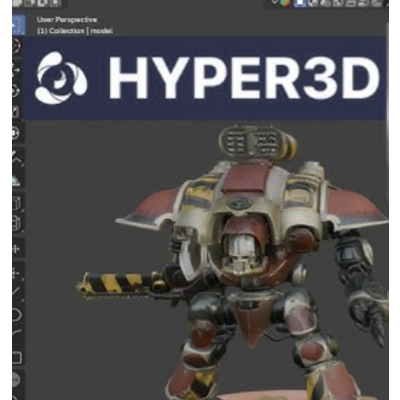Select the Transform tool in toolbar
The image size is (400, 400).
pyautogui.click(x=17, y=133)
